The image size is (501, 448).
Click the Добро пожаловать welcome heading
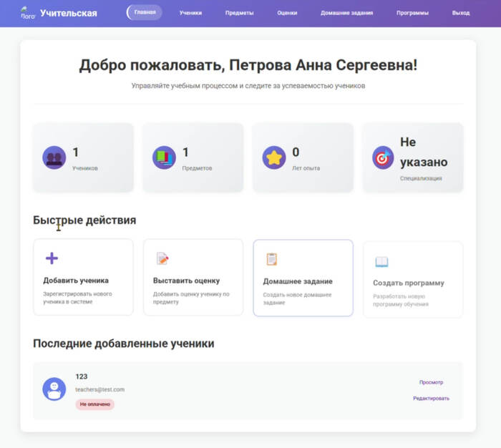pos(248,65)
